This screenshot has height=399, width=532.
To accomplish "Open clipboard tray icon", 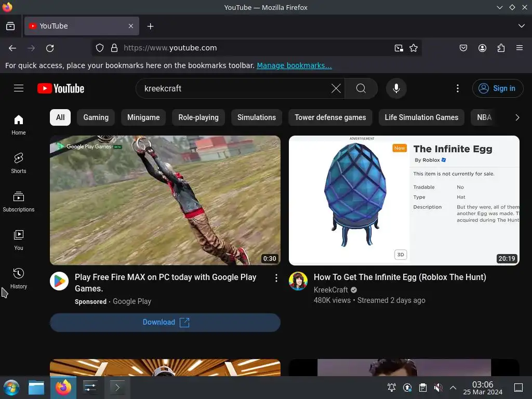I will click(x=423, y=388).
